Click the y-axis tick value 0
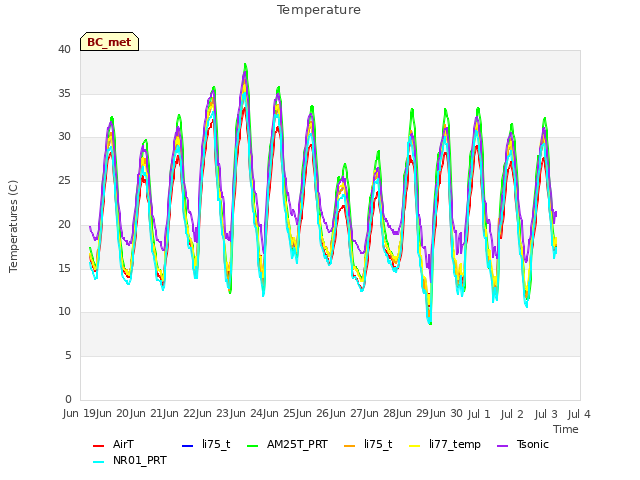 [68, 399]
